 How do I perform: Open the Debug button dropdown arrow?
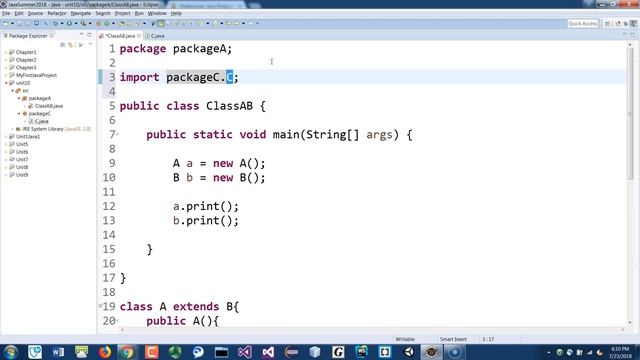click(62, 23)
